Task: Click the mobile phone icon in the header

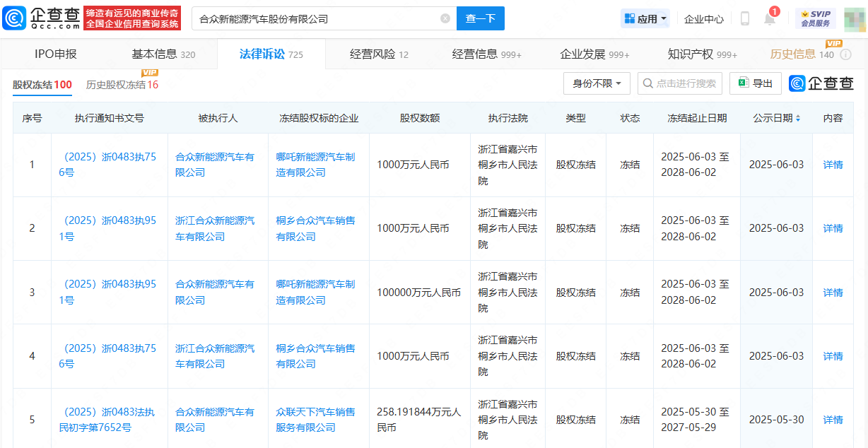Action: (744, 18)
